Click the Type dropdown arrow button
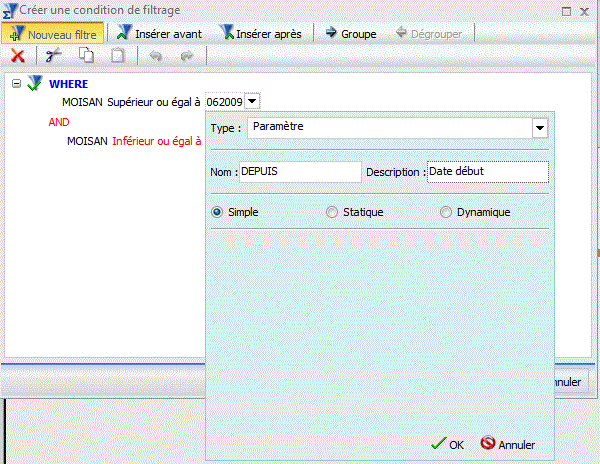Screen dimensions: 600x464 (540, 128)
